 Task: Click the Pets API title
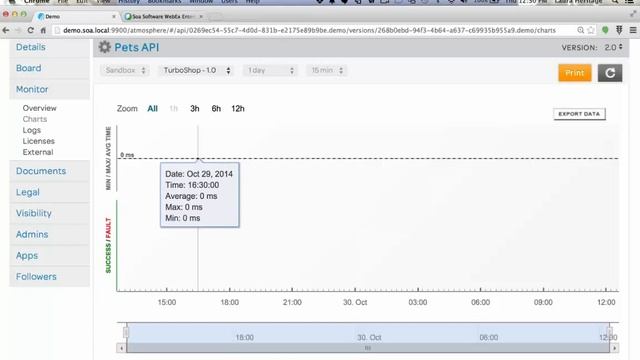click(137, 47)
